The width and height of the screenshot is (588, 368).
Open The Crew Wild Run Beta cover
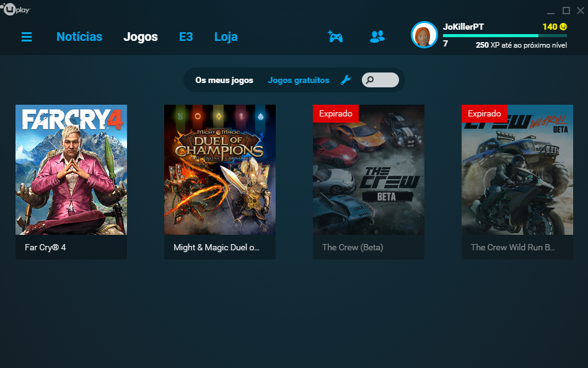point(517,170)
